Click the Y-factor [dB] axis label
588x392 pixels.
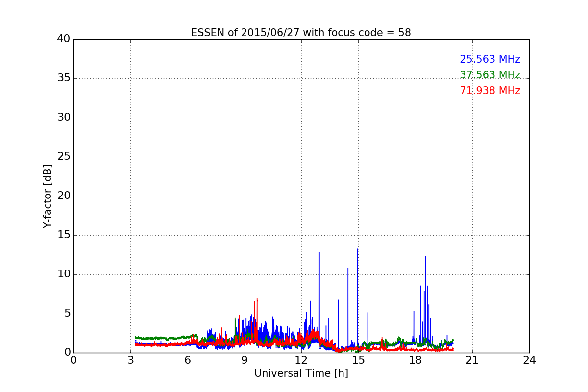(x=48, y=196)
